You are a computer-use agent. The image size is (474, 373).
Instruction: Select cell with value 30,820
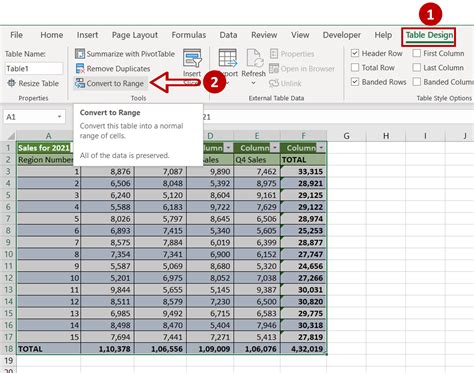(304, 302)
